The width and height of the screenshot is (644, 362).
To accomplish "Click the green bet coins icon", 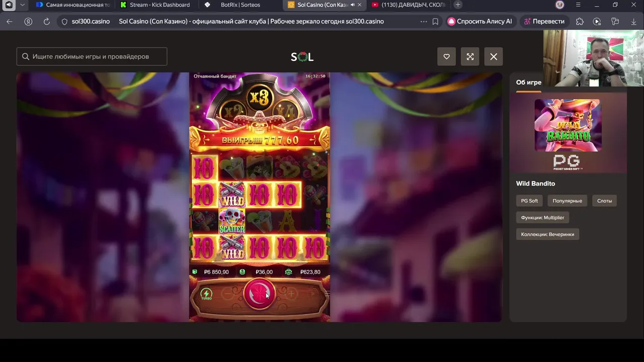I will point(243,272).
